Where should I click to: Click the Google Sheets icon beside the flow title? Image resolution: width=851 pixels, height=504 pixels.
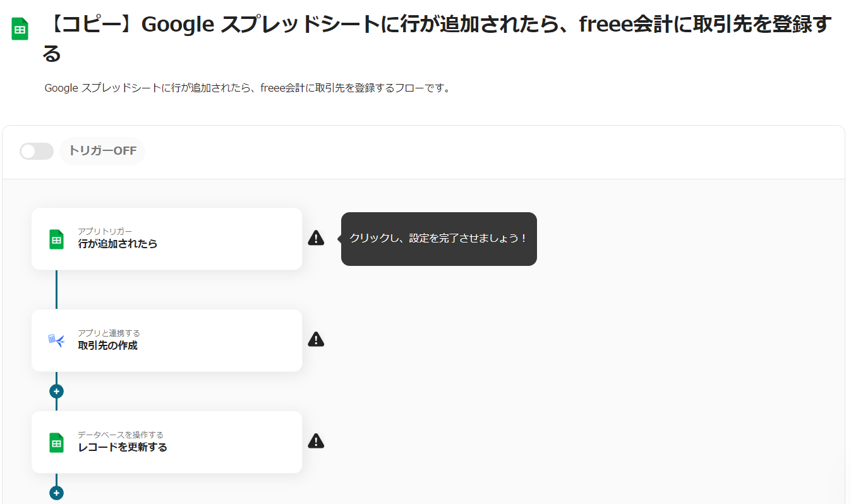(x=20, y=29)
